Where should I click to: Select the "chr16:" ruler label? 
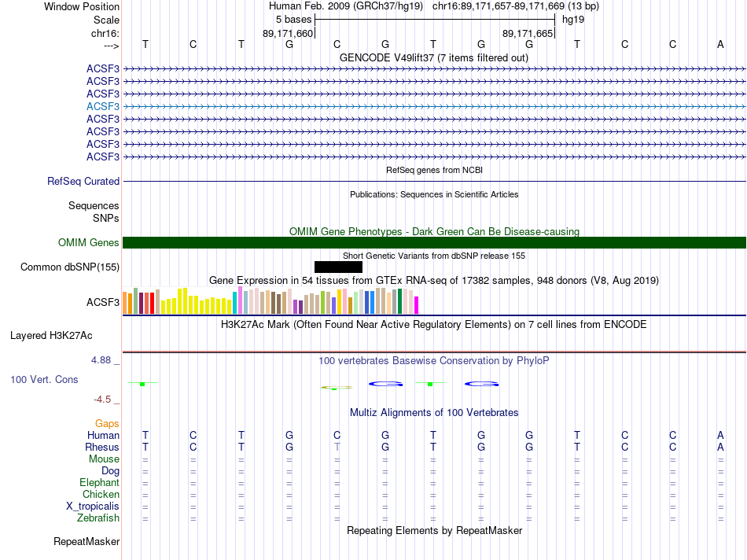point(105,33)
